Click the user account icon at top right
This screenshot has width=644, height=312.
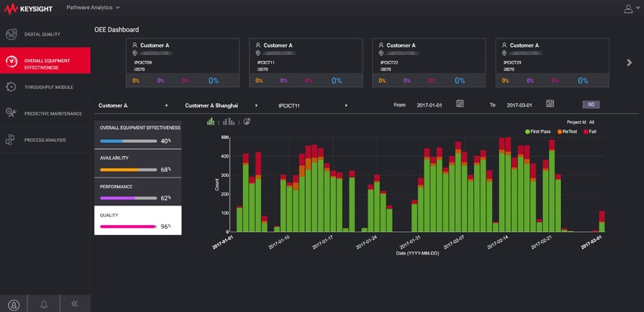628,8
